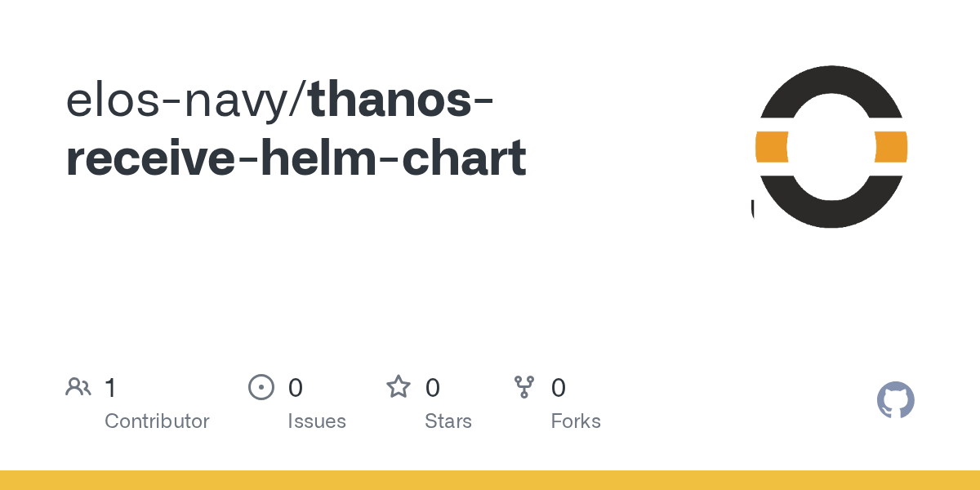The width and height of the screenshot is (980, 490).
Task: Click the Stars star icon
Action: click(399, 387)
